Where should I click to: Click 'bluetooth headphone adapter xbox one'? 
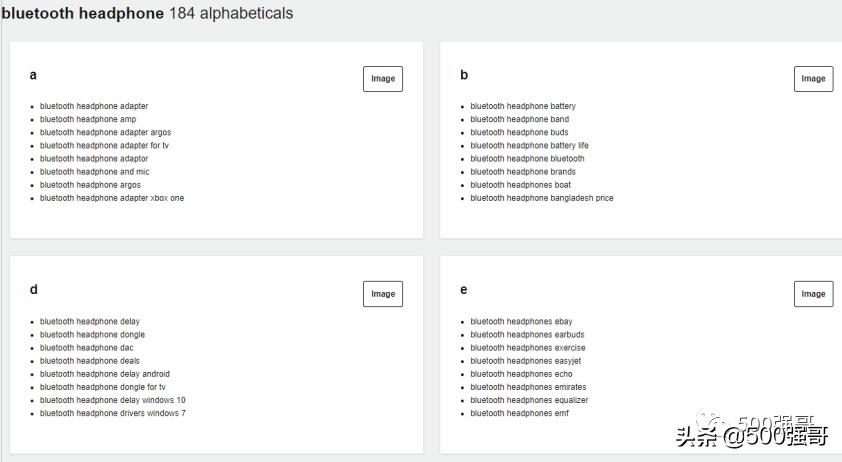112,198
